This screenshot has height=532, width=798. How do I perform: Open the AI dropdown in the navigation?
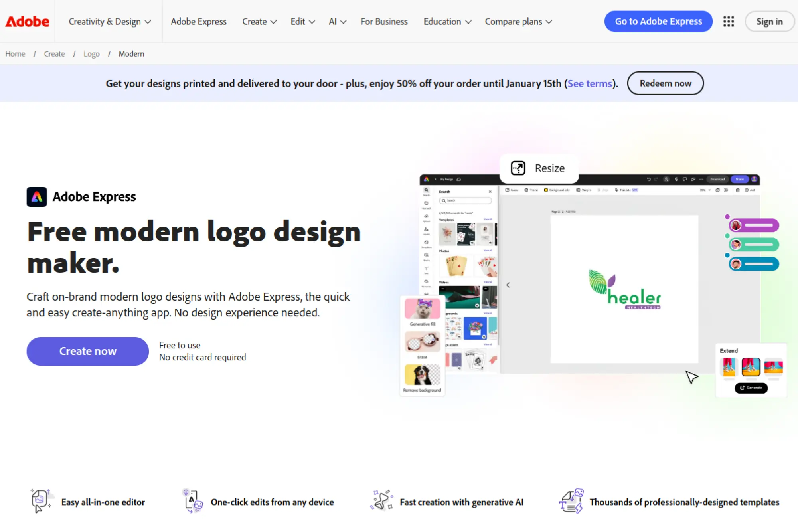[337, 22]
